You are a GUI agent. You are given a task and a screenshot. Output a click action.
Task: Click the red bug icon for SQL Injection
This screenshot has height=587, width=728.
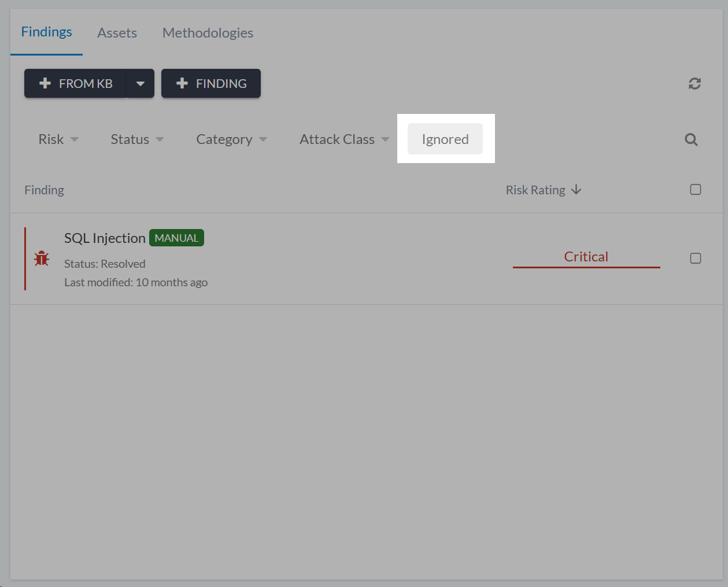(x=42, y=259)
